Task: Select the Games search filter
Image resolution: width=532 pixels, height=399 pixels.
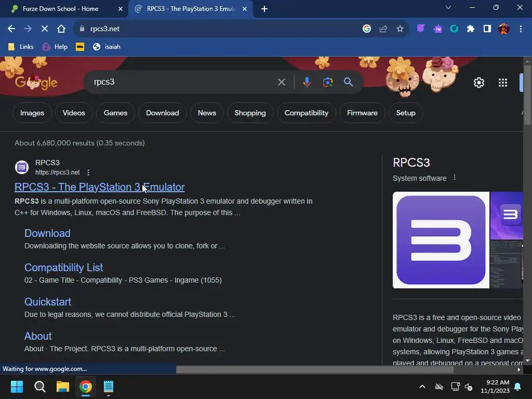Action: point(115,113)
